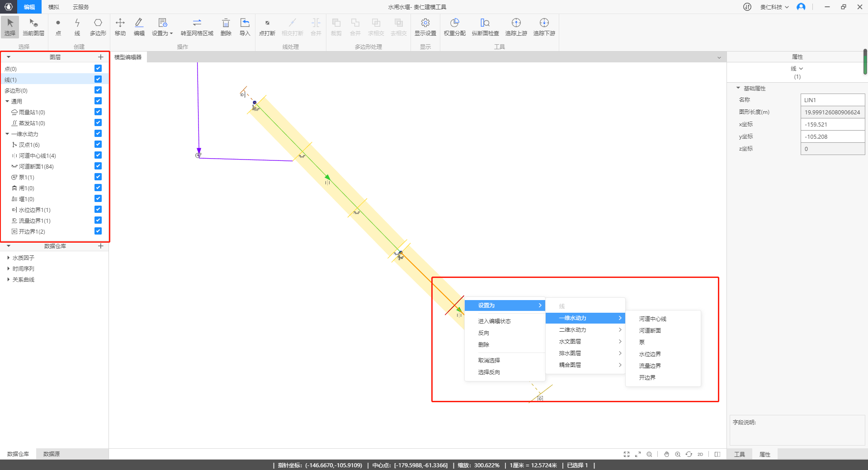Open 显示设置 display settings

(x=425, y=27)
